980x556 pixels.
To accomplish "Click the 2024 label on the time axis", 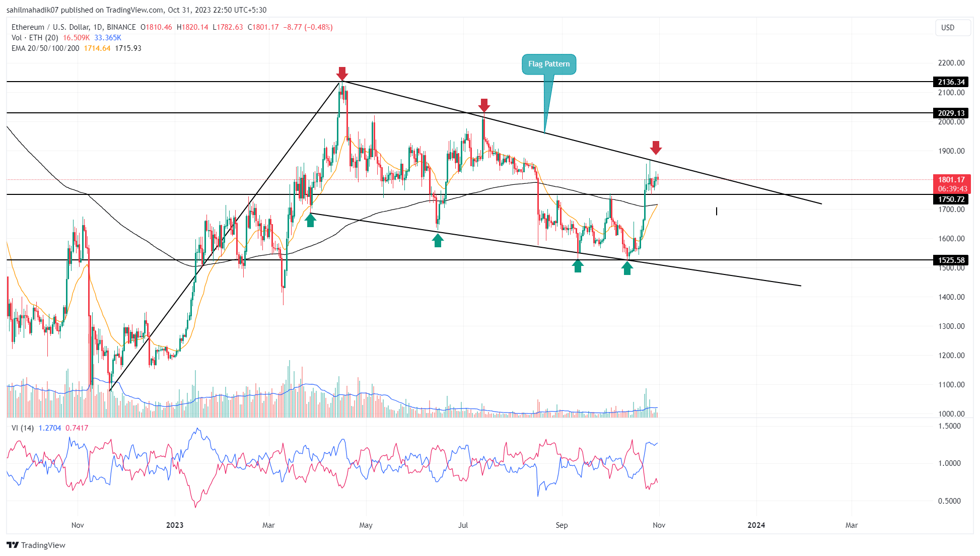I will click(756, 525).
